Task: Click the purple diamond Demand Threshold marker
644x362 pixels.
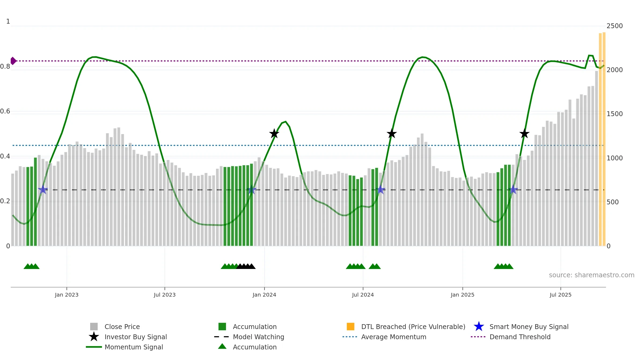Action: (x=13, y=61)
